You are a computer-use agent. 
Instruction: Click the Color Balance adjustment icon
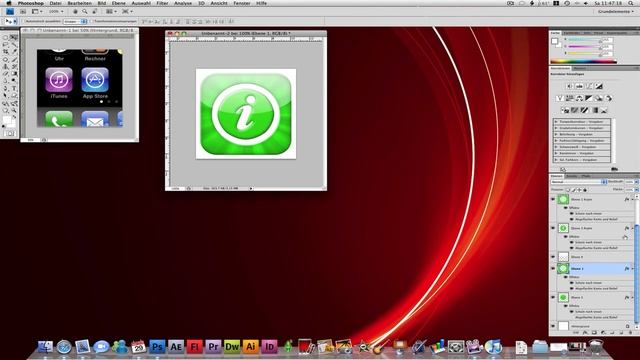pyautogui.click(x=579, y=98)
